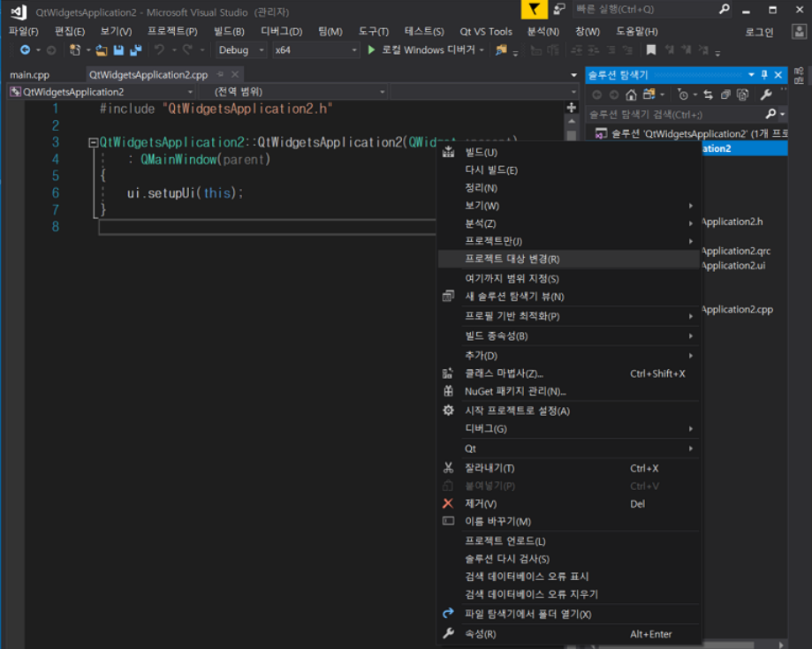Open the x64 platform dropdown

[x=316, y=50]
